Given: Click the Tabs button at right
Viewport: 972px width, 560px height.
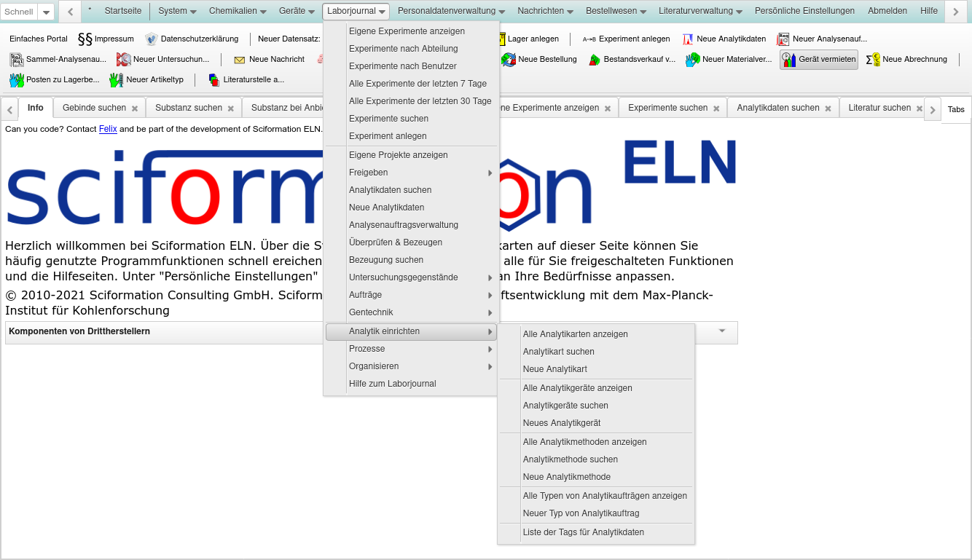Looking at the screenshot, I should coord(956,109).
